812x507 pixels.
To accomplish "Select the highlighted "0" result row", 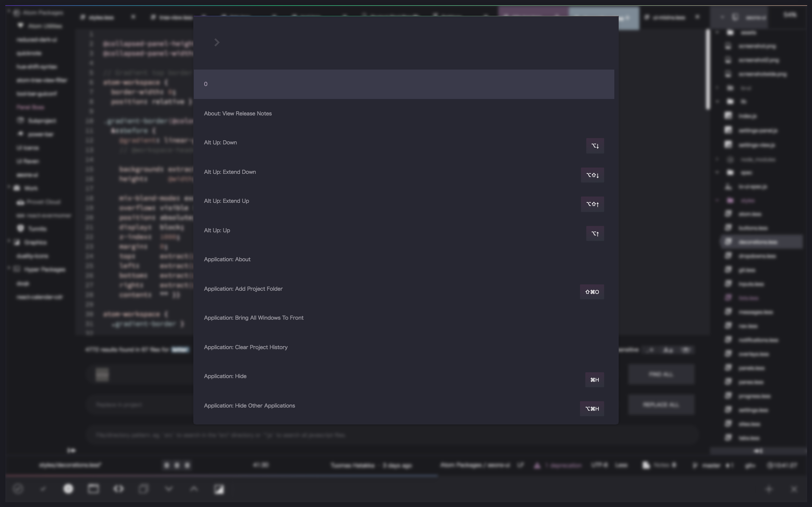I will 404,84.
